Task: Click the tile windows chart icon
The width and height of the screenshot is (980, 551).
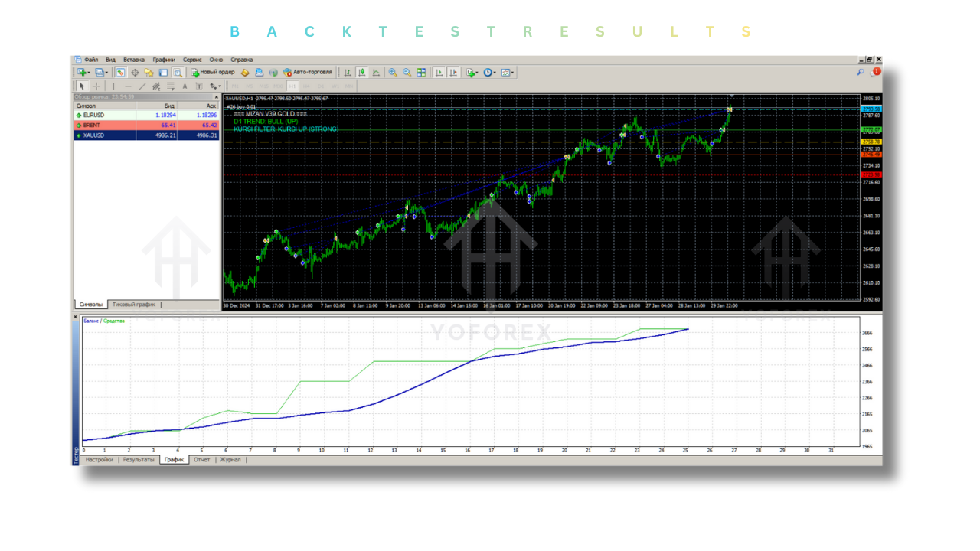Action: point(421,73)
